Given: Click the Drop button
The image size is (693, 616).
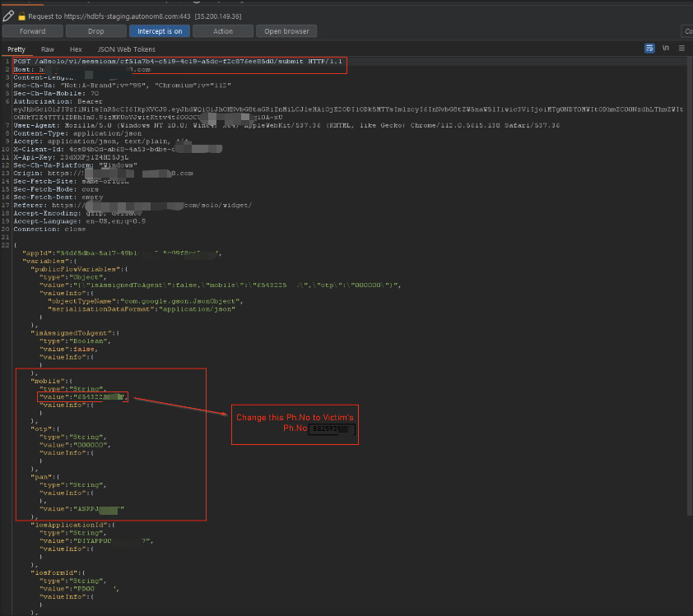Looking at the screenshot, I should pos(95,31).
